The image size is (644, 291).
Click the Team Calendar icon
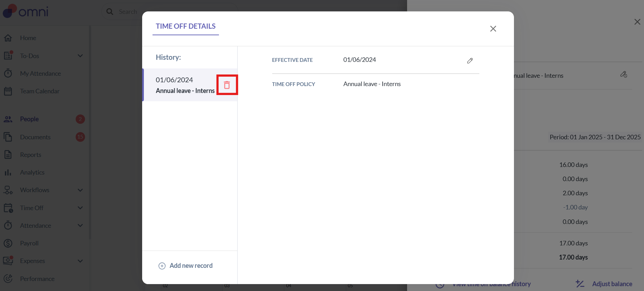(x=8, y=91)
